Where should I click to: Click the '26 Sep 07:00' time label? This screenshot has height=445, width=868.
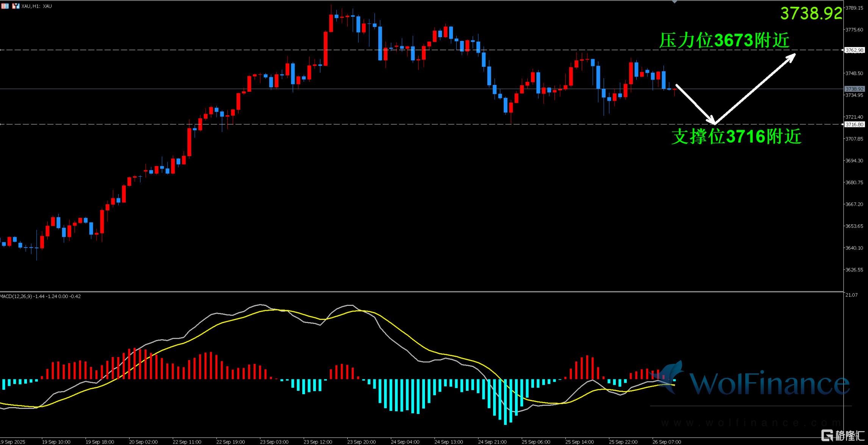click(x=667, y=442)
